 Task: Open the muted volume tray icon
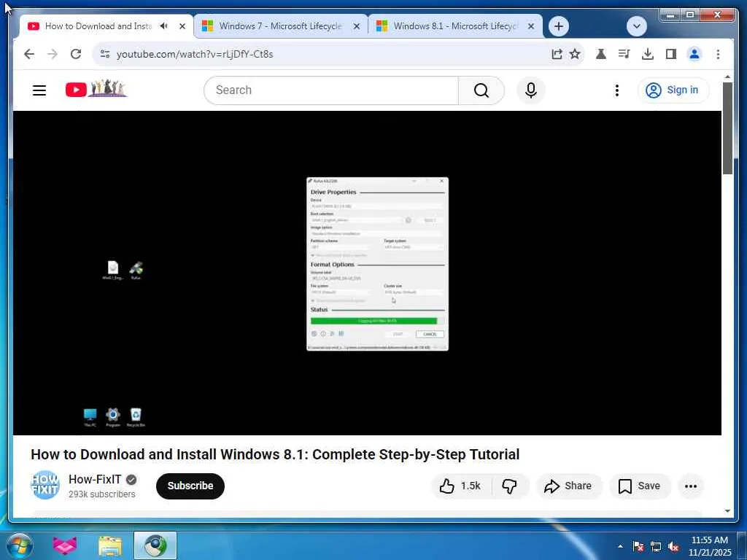tap(673, 546)
